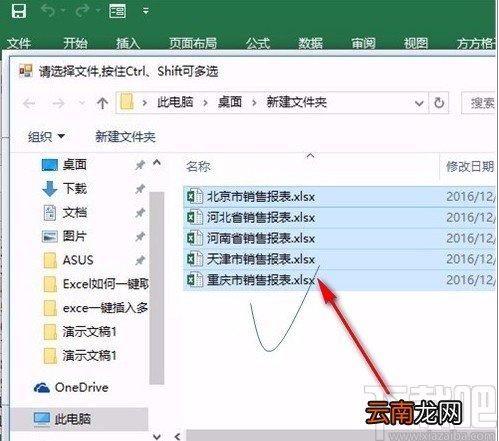The image size is (499, 441).
Task: Open the Excel如何一键取 folder in sidebar
Action: [96, 284]
